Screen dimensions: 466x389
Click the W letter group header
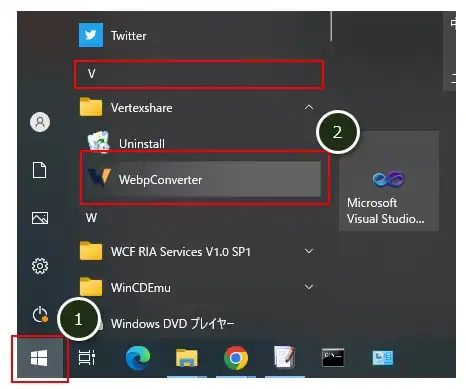(x=91, y=218)
